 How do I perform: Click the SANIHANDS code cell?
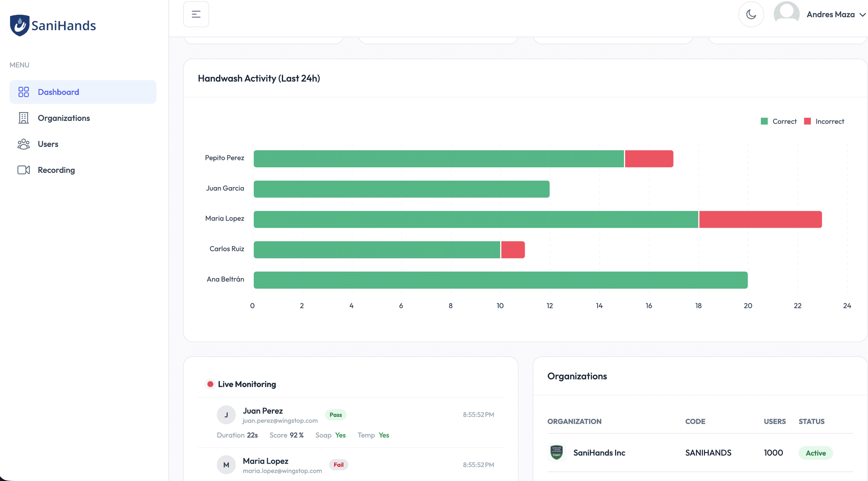point(708,453)
